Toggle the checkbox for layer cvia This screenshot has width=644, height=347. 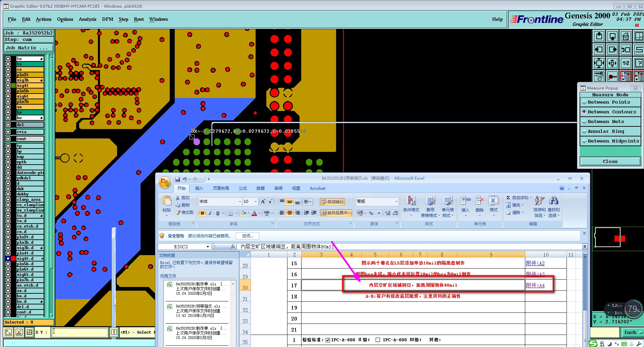tap(8, 132)
